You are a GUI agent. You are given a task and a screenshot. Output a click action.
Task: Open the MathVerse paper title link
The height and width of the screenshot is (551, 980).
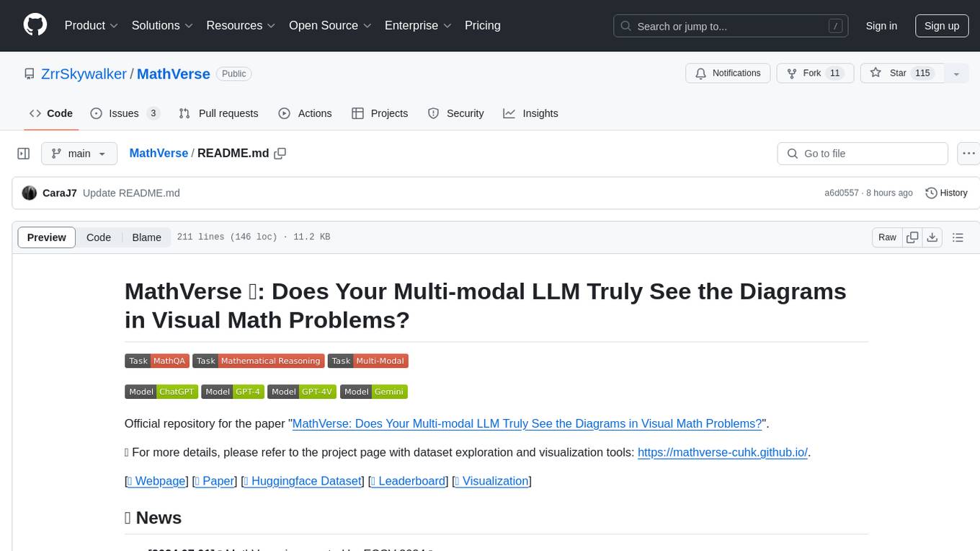[x=527, y=423]
